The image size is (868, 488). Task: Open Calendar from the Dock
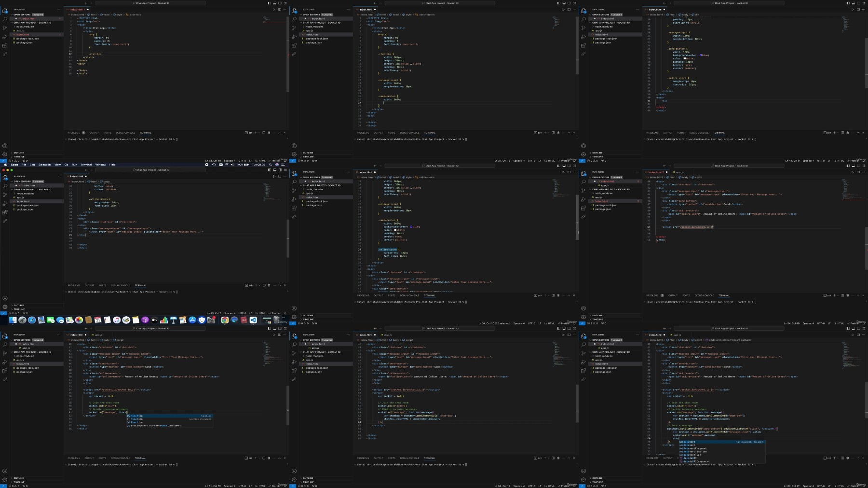(x=98, y=320)
